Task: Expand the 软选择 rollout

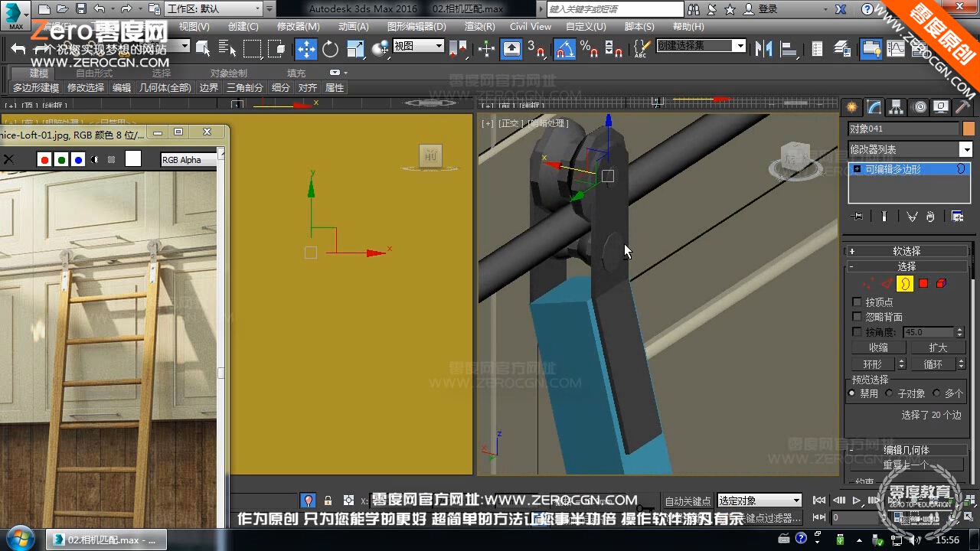Action: (907, 251)
